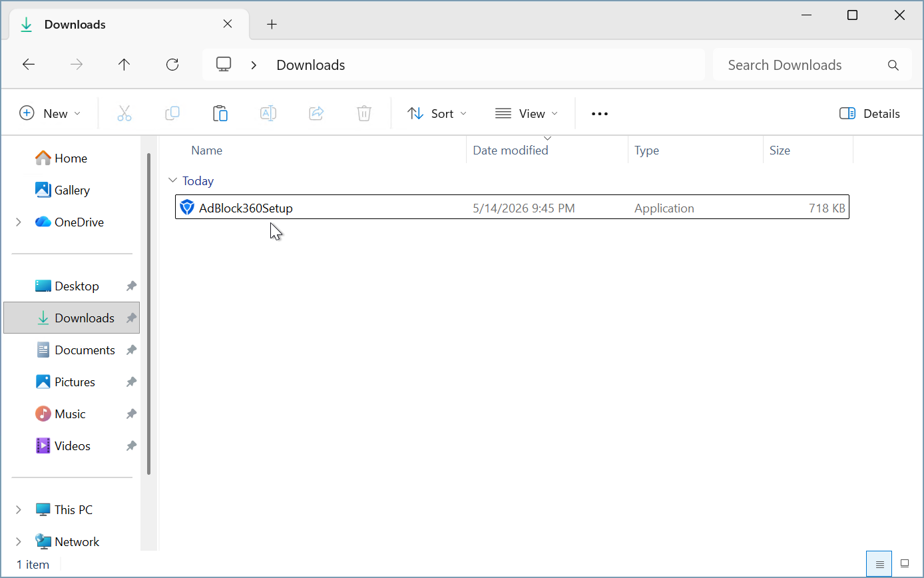This screenshot has height=578, width=924.
Task: Click the Share icon in toolbar
Action: click(x=316, y=113)
